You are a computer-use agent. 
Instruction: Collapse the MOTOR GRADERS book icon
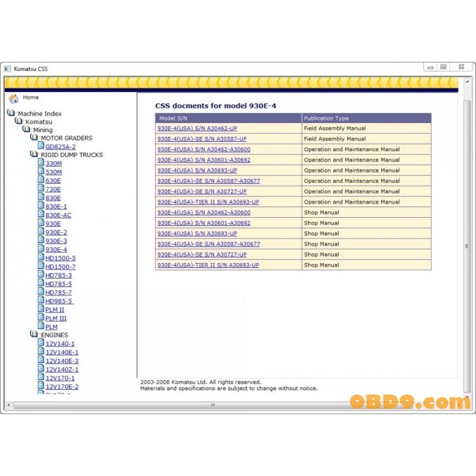click(x=34, y=137)
